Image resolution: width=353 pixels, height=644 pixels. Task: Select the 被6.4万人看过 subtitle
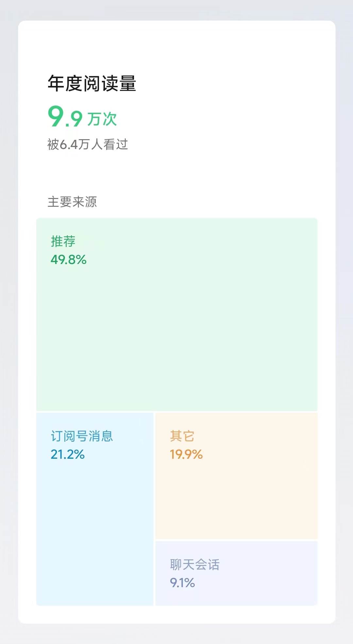coord(88,144)
